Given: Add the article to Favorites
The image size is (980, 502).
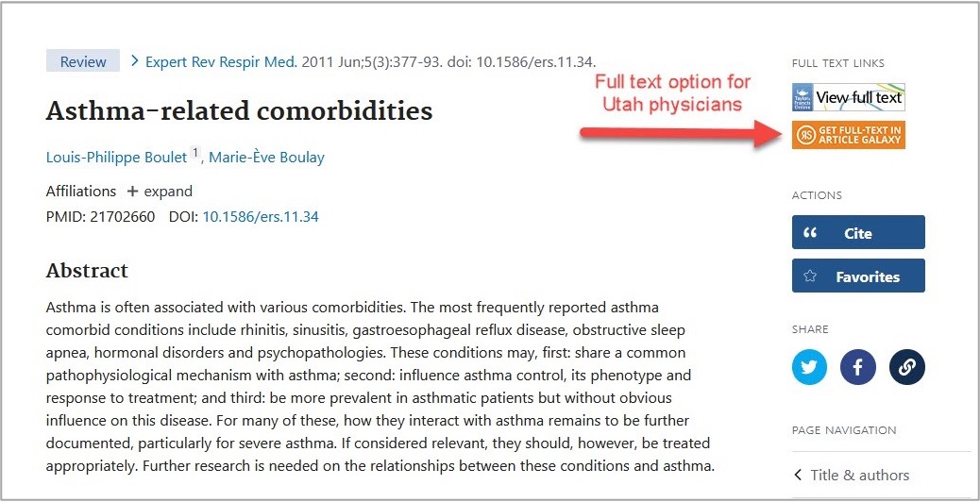Looking at the screenshot, I should [858, 276].
